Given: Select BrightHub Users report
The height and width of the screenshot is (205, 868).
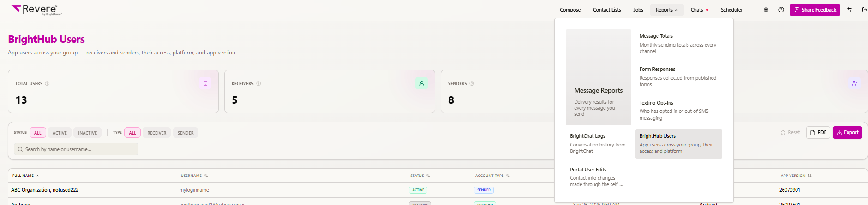Looking at the screenshot, I should (x=679, y=144).
